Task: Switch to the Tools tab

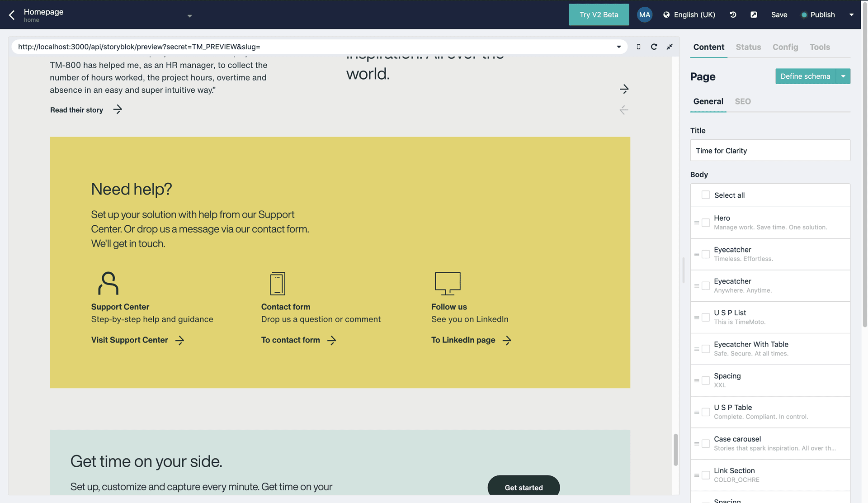Action: (x=820, y=47)
